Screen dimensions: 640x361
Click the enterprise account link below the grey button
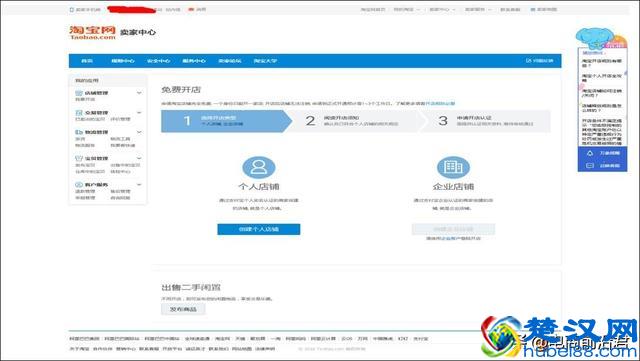[x=450, y=238]
